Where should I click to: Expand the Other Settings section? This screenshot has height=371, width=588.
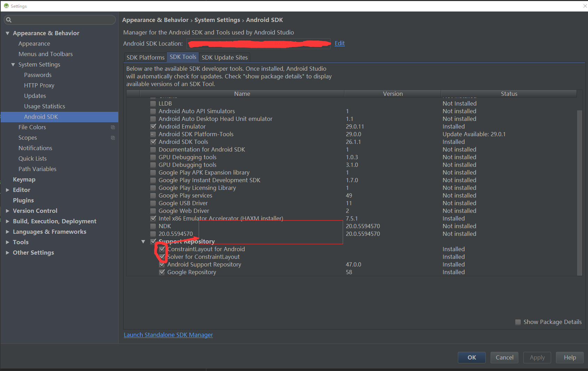7,253
